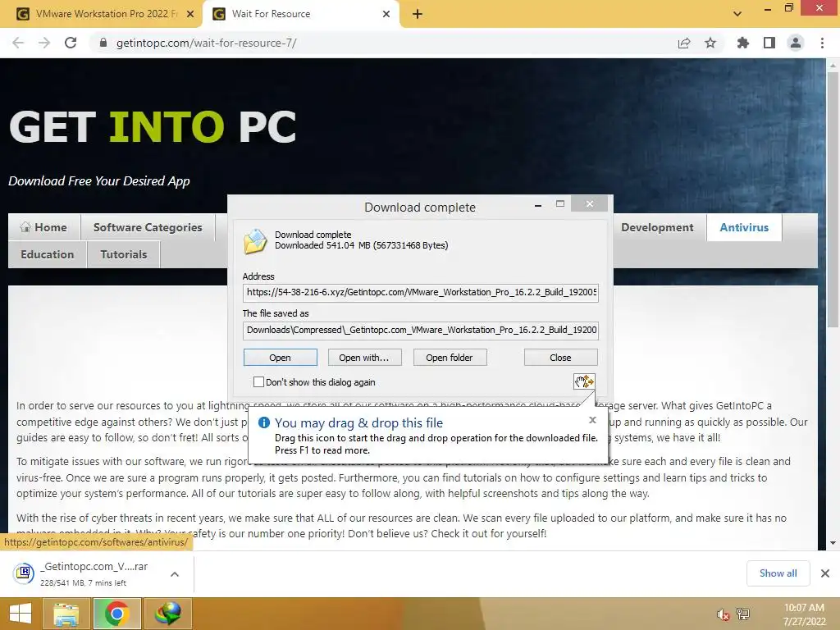Screen dimensions: 840x630
Task: Open Internet Download Manager taskbar icon
Action: (167, 614)
